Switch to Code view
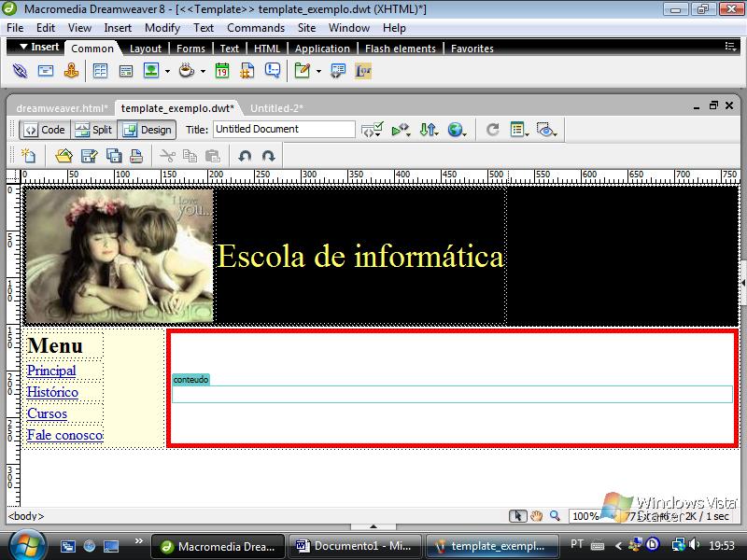 pos(44,130)
